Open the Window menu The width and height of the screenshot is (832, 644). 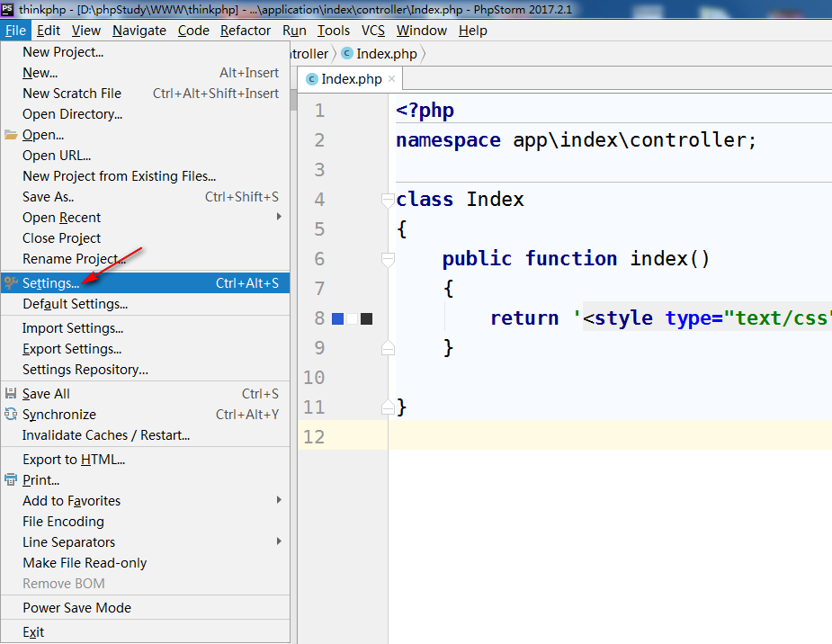pos(421,31)
